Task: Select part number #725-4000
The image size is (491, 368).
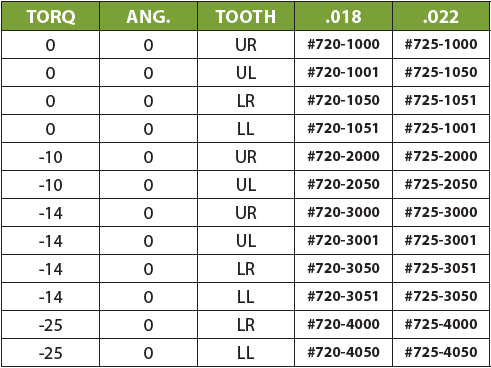Action: pos(441,324)
